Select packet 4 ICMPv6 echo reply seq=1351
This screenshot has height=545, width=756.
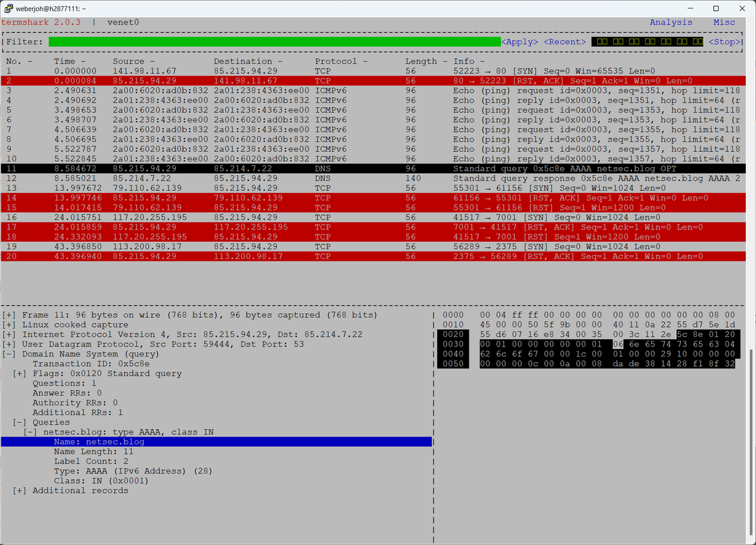tap(374, 100)
